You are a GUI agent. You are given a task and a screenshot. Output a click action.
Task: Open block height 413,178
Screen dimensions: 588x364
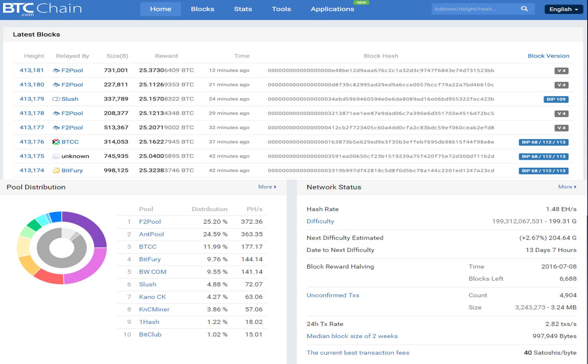(x=32, y=113)
